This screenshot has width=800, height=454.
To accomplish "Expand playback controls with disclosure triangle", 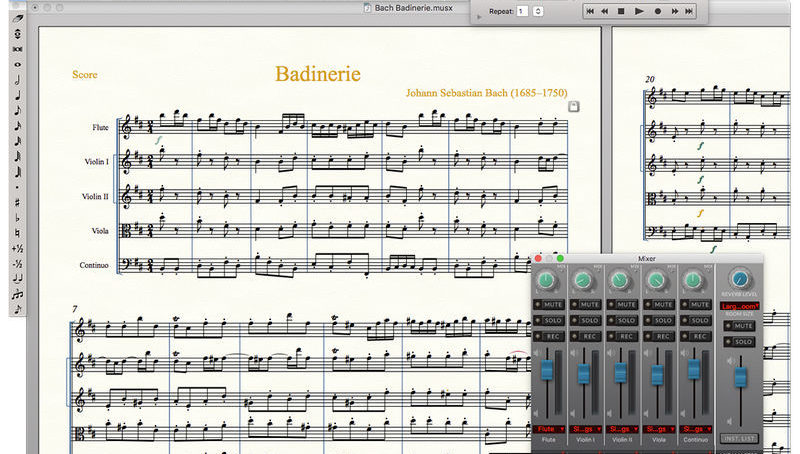I will tap(479, 17).
